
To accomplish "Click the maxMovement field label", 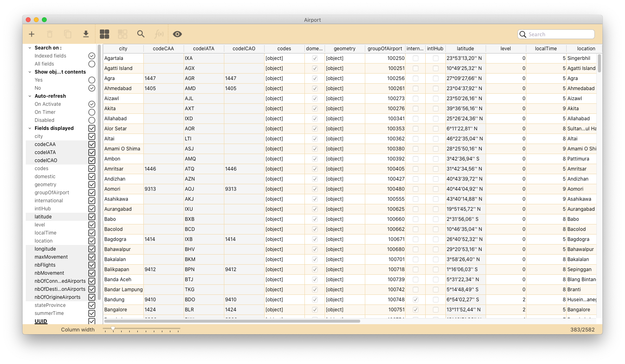I will coord(51,257).
